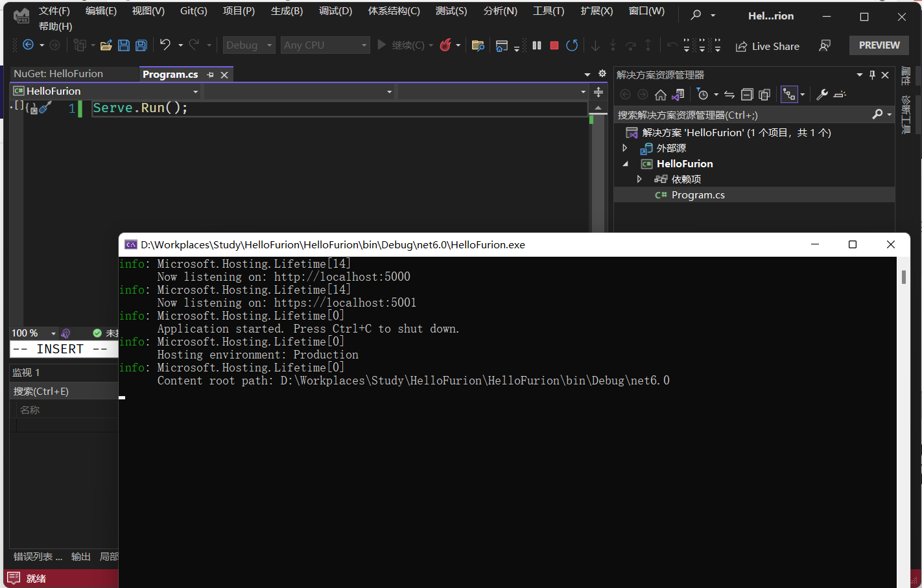The width and height of the screenshot is (922, 588).
Task: Click Collapse All icon in Solution Explorer
Action: (747, 95)
